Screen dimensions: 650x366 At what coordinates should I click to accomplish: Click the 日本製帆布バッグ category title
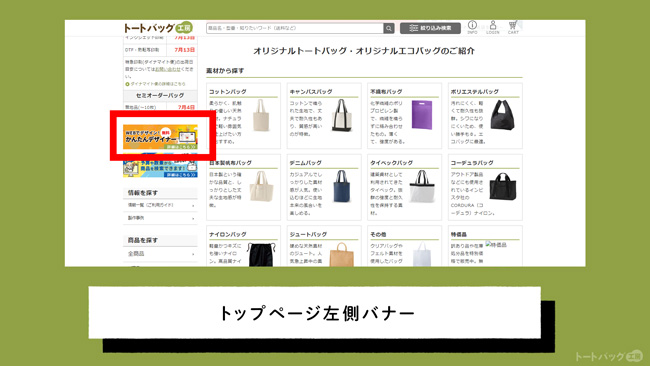(x=230, y=163)
